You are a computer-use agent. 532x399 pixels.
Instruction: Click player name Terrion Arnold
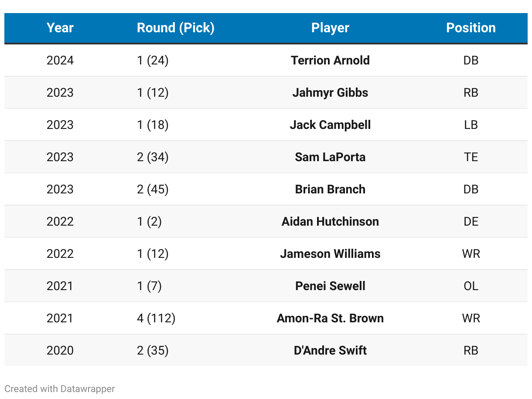[x=330, y=60]
